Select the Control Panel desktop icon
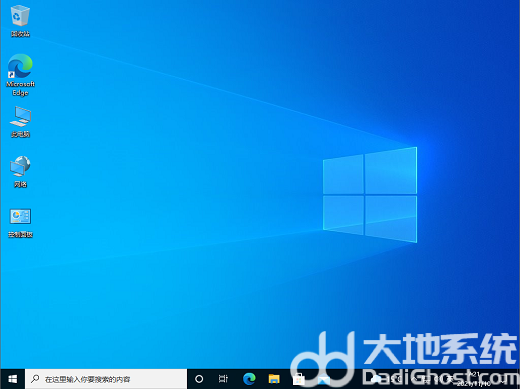The height and width of the screenshot is (389, 520). pos(20,222)
